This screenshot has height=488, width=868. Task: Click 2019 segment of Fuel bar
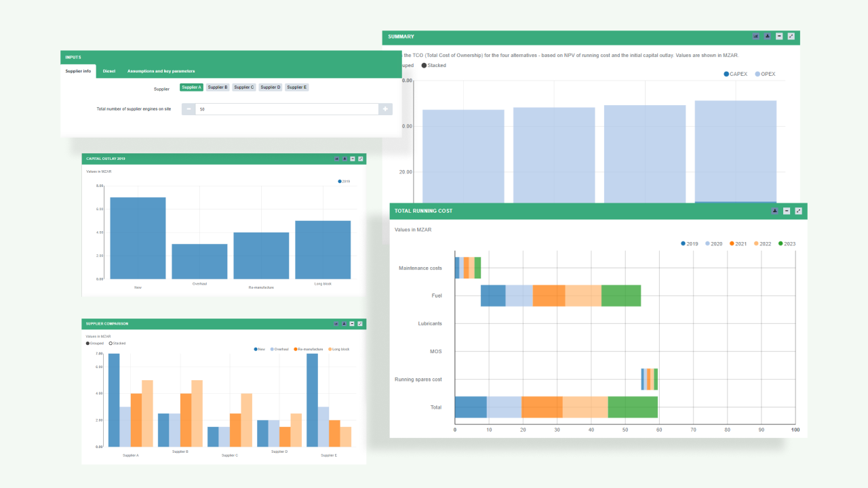point(493,296)
